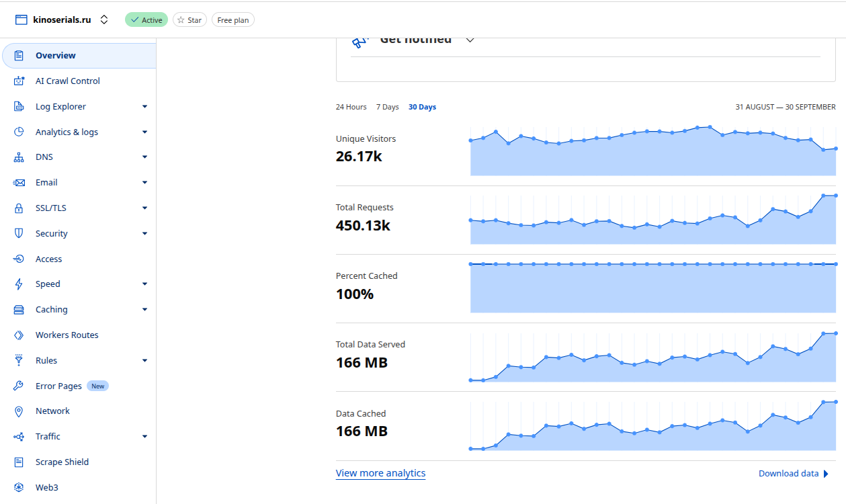
Task: Click the Security shield icon
Action: [x=19, y=233]
